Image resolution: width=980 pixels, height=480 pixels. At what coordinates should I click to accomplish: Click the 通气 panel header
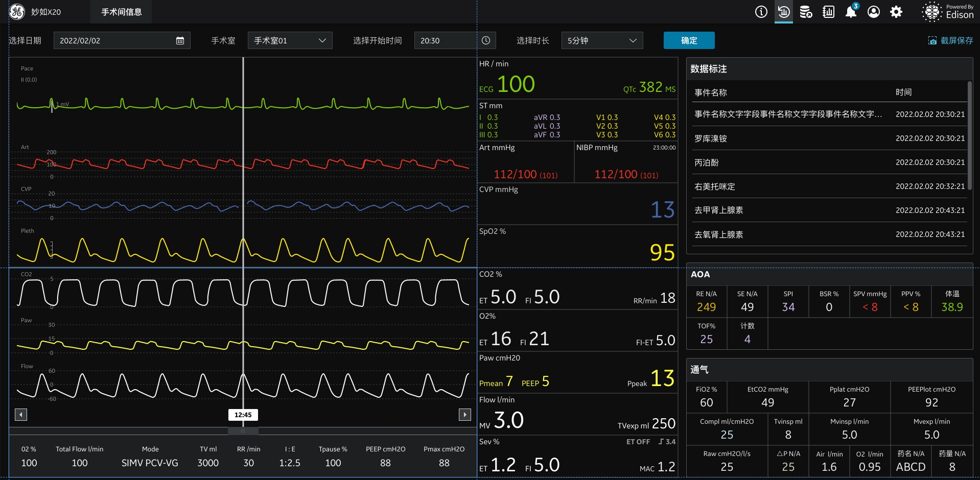point(829,370)
